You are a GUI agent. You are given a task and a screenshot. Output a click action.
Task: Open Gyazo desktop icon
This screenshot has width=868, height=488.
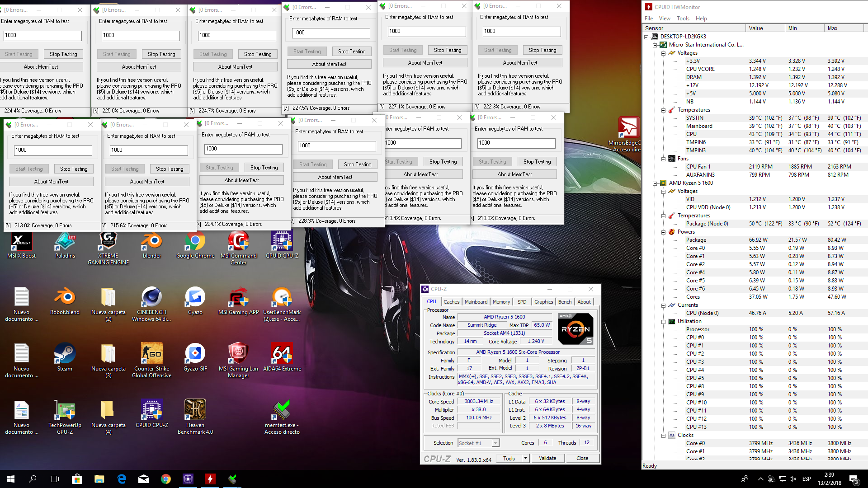tap(195, 301)
